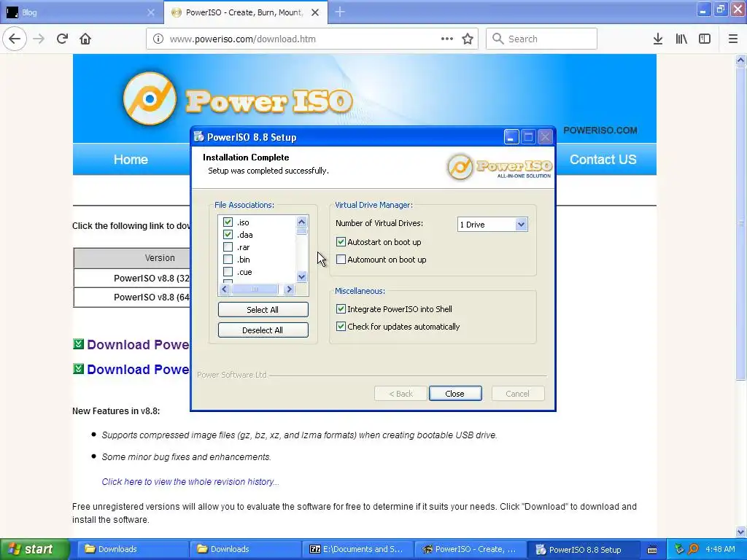The image size is (747, 560).
Task: Click the browser forward arrow
Action: pos(39,39)
